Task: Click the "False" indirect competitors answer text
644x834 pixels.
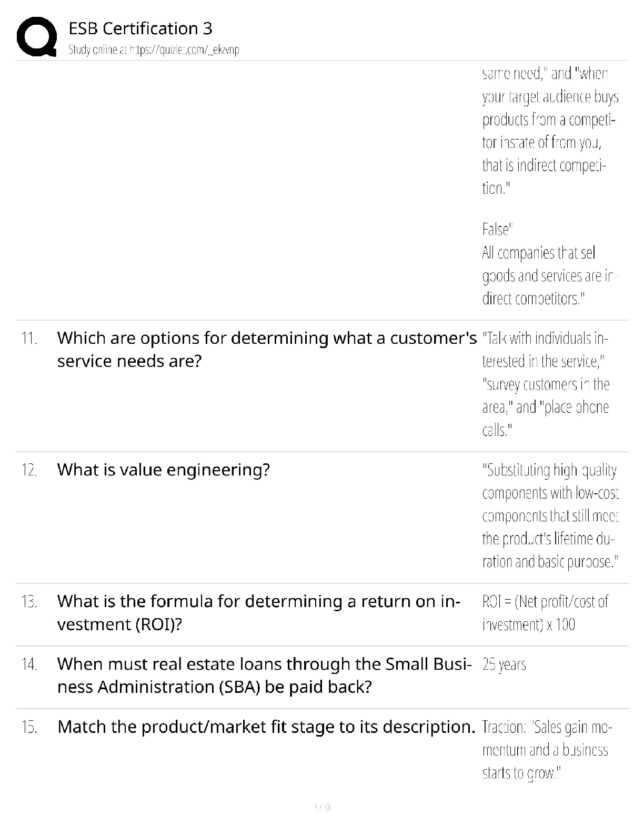Action: [550, 264]
